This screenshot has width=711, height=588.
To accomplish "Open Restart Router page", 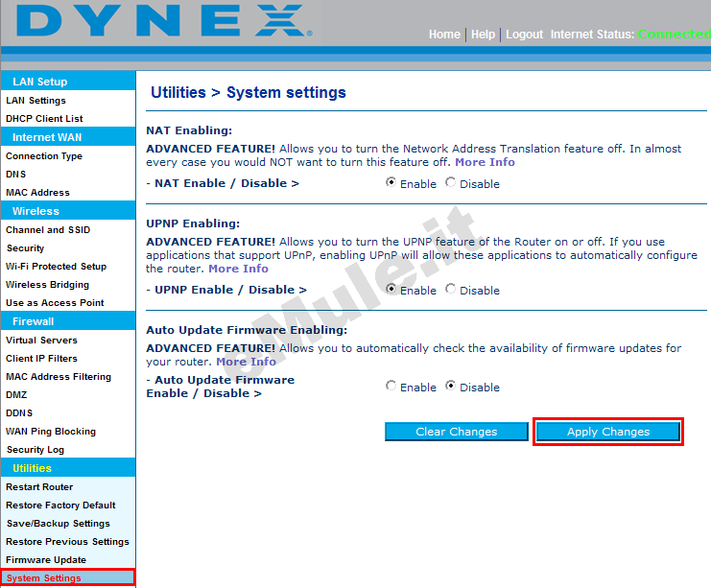I will 39,487.
